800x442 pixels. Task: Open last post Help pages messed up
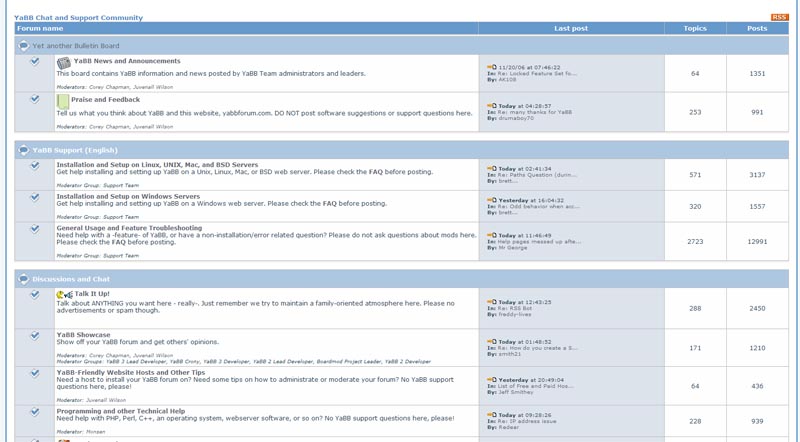click(539, 241)
